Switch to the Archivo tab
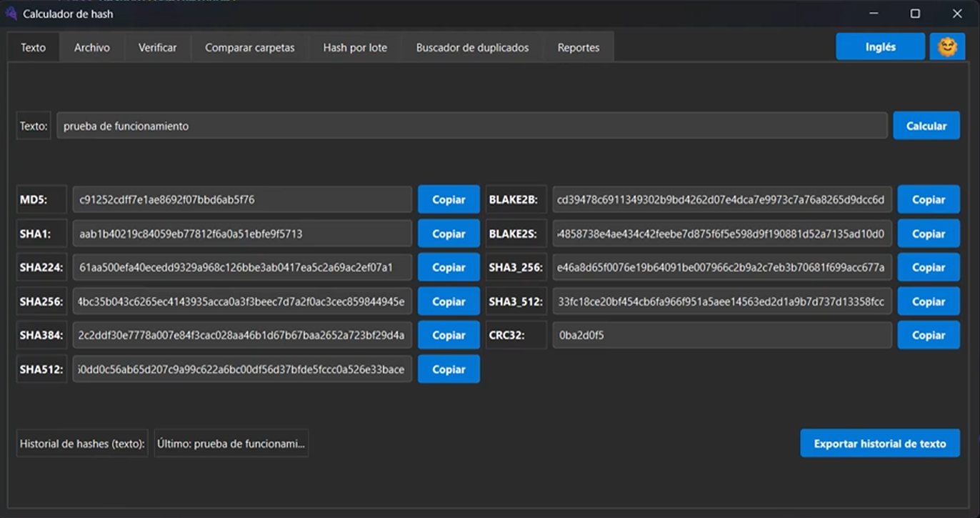The width and height of the screenshot is (980, 518). (x=92, y=48)
